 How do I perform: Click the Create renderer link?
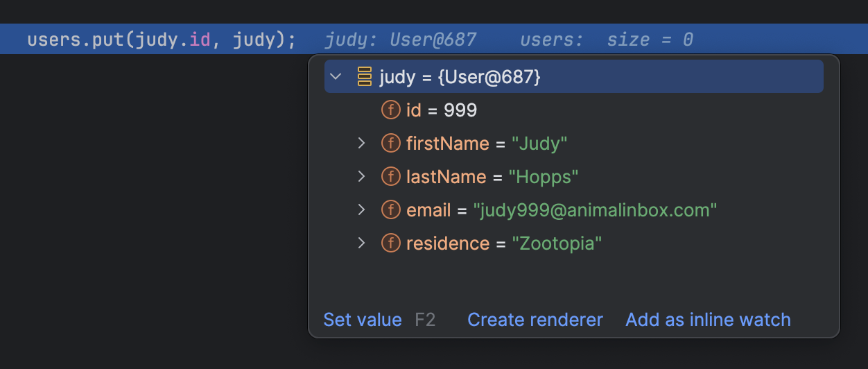coord(535,320)
